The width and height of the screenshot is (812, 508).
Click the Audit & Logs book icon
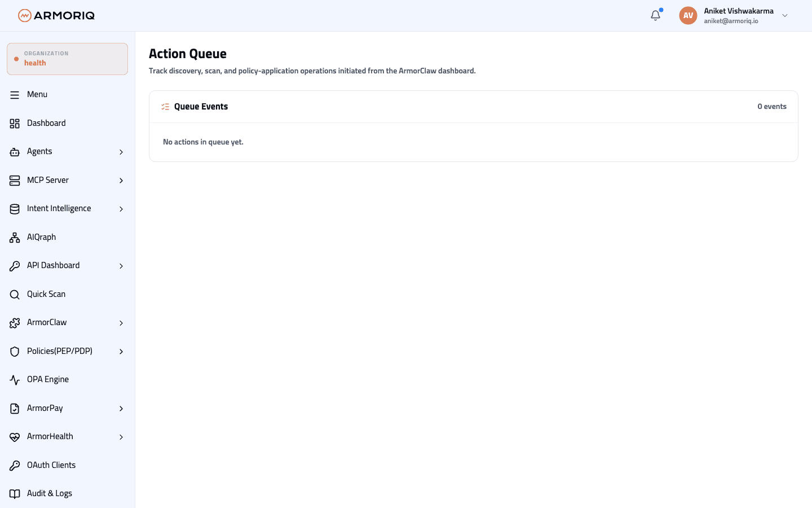point(15,494)
